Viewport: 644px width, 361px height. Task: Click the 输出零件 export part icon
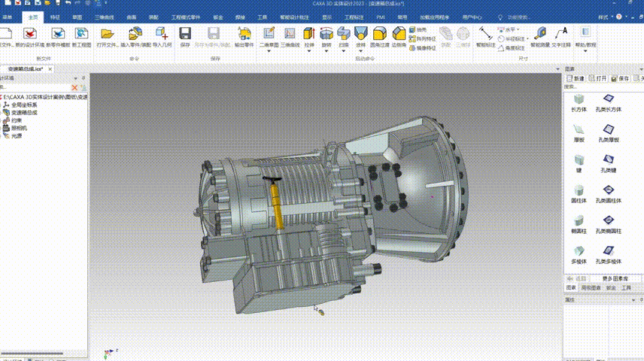pos(244,33)
